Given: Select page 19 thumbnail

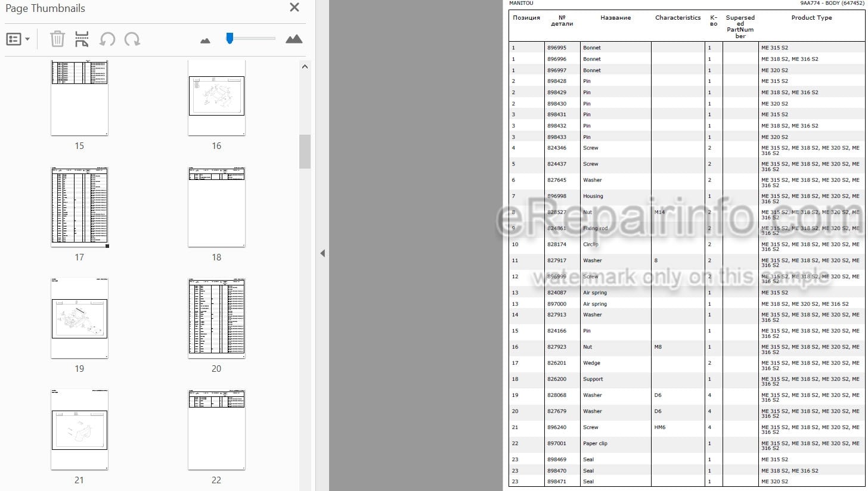Looking at the screenshot, I should click(x=79, y=318).
